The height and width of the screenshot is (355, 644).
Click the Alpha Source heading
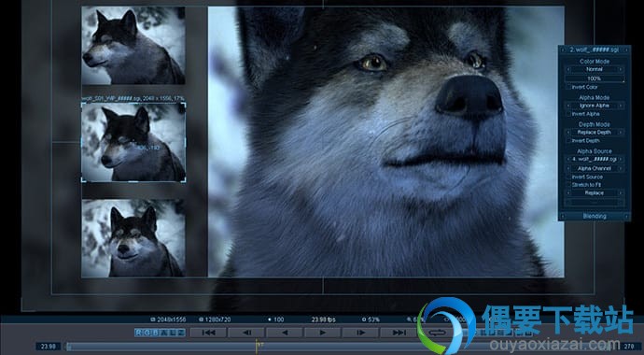pos(595,151)
